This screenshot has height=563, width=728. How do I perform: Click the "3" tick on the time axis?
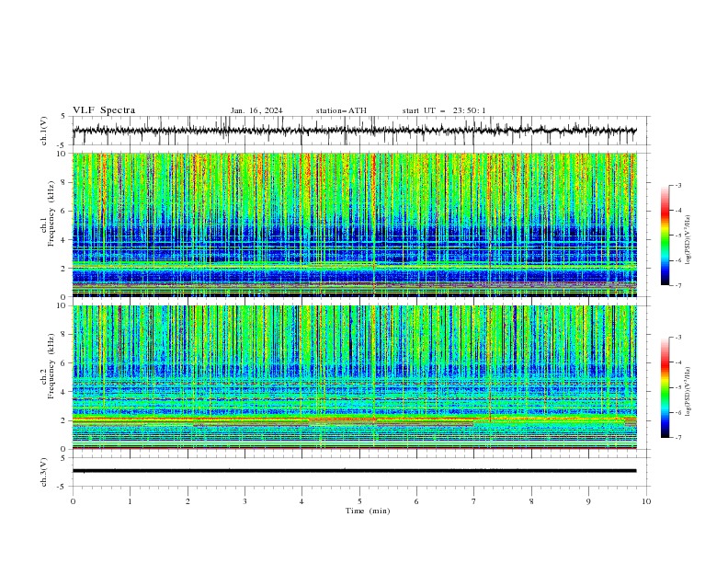pyautogui.click(x=245, y=501)
